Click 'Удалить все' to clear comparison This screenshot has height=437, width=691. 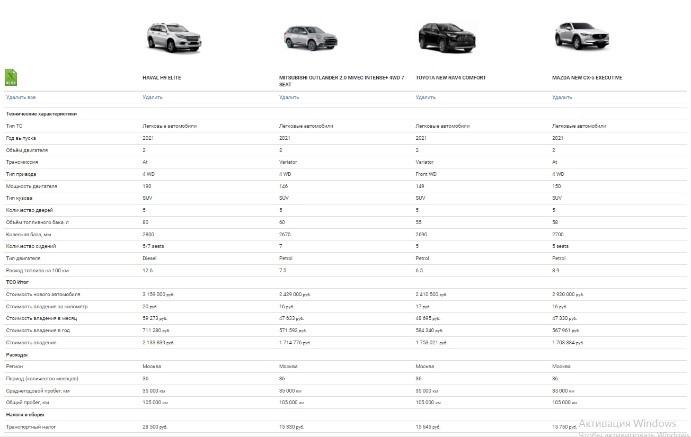click(x=21, y=97)
